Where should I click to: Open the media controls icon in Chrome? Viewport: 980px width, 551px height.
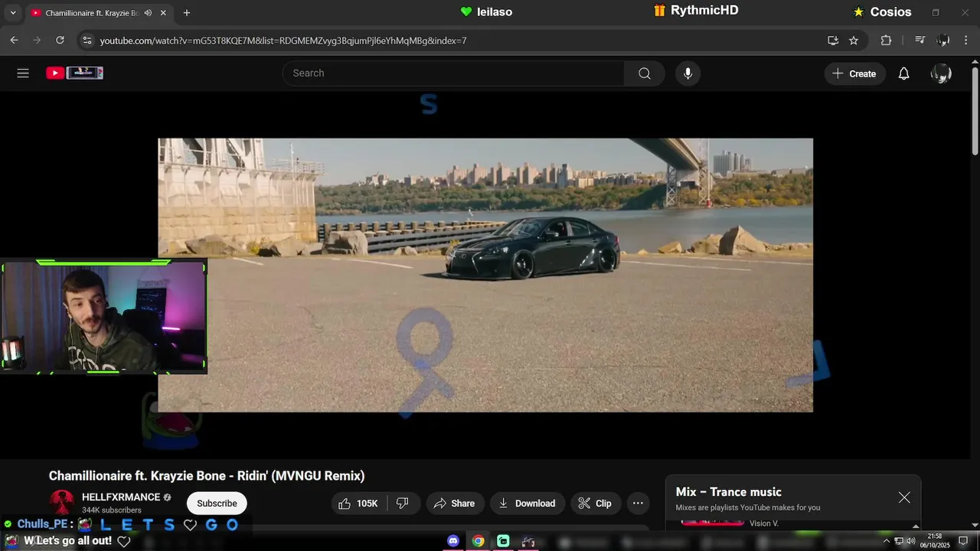pos(920,41)
